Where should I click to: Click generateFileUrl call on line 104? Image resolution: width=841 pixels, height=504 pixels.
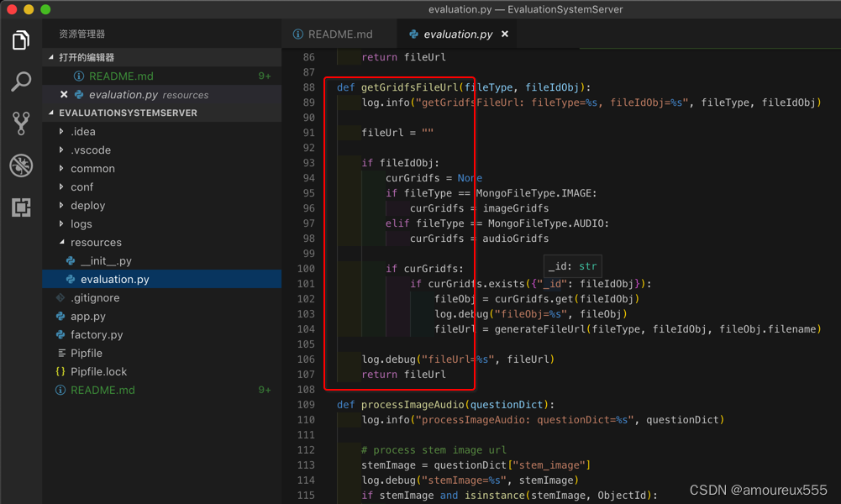[541, 329]
